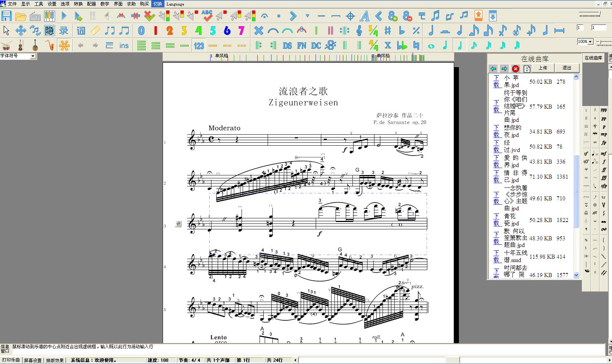Select the arrow pointer tool
This screenshot has height=364, width=612.
coord(6,30)
